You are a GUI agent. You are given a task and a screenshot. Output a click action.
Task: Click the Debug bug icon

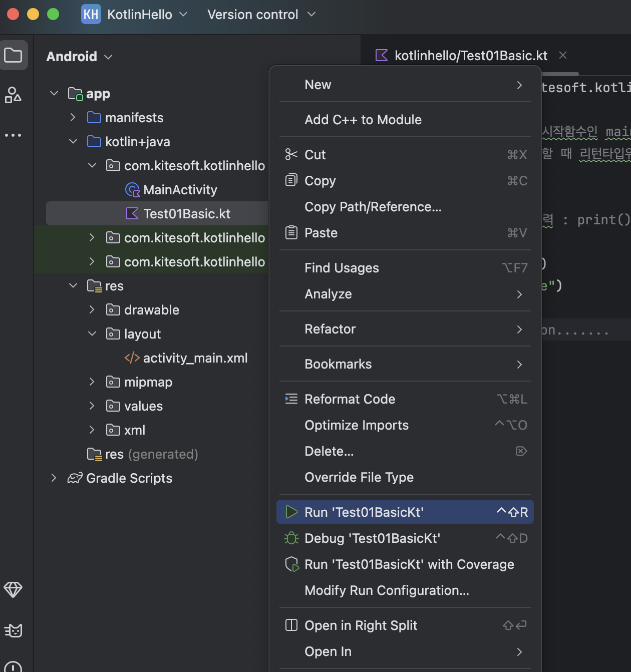(x=291, y=538)
